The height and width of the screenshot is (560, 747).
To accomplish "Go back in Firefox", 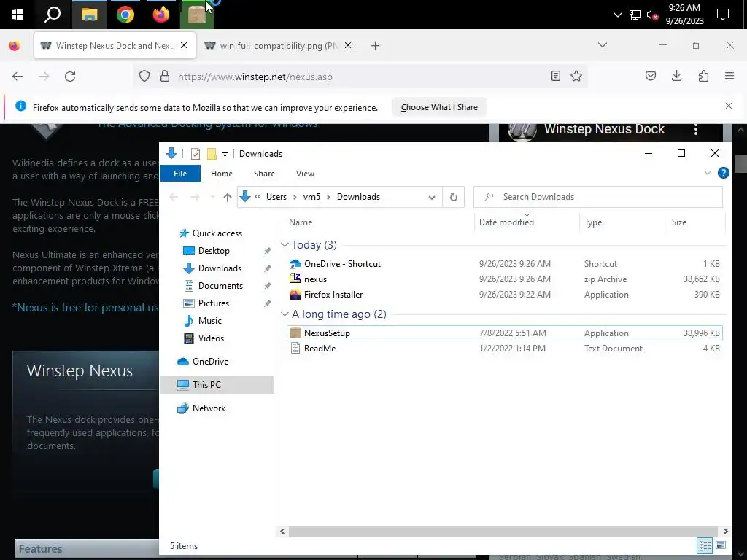I will point(18,77).
